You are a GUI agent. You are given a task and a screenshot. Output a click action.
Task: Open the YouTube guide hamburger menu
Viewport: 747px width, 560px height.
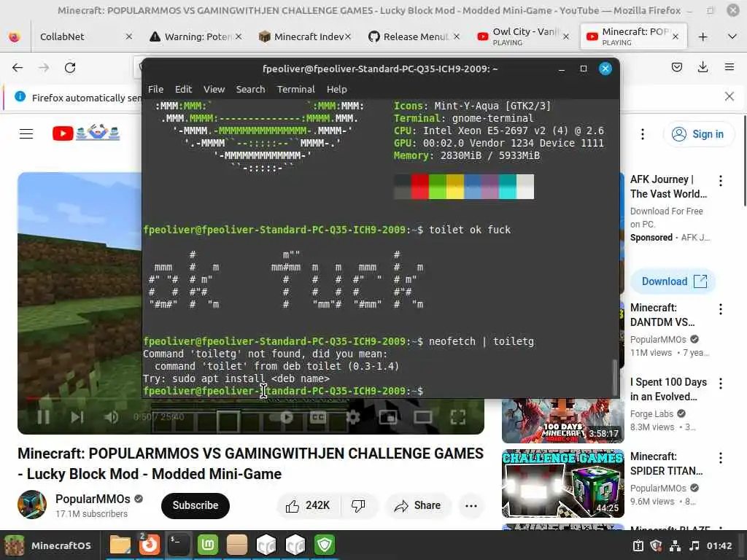coord(26,134)
